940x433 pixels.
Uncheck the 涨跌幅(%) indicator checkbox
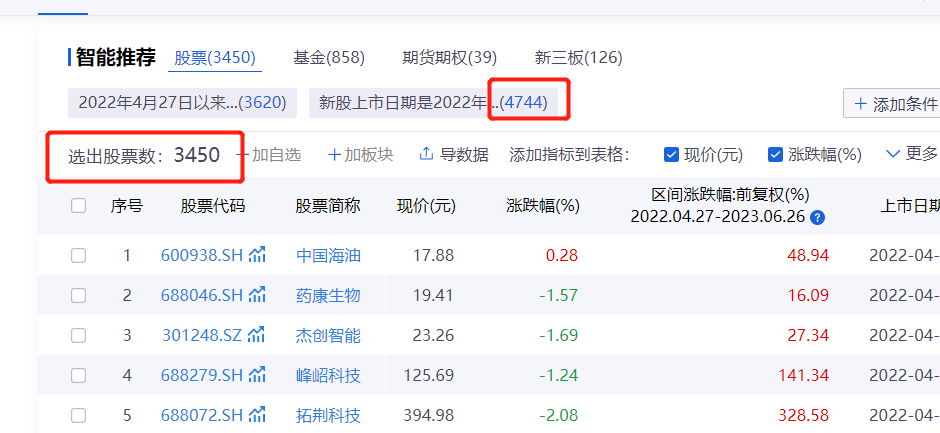(x=776, y=155)
